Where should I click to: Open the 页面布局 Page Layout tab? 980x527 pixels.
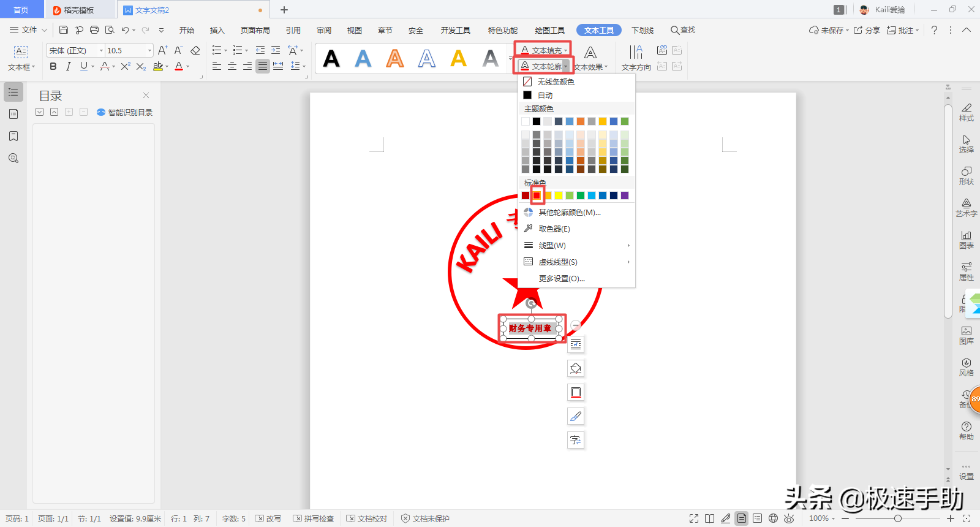pos(255,30)
